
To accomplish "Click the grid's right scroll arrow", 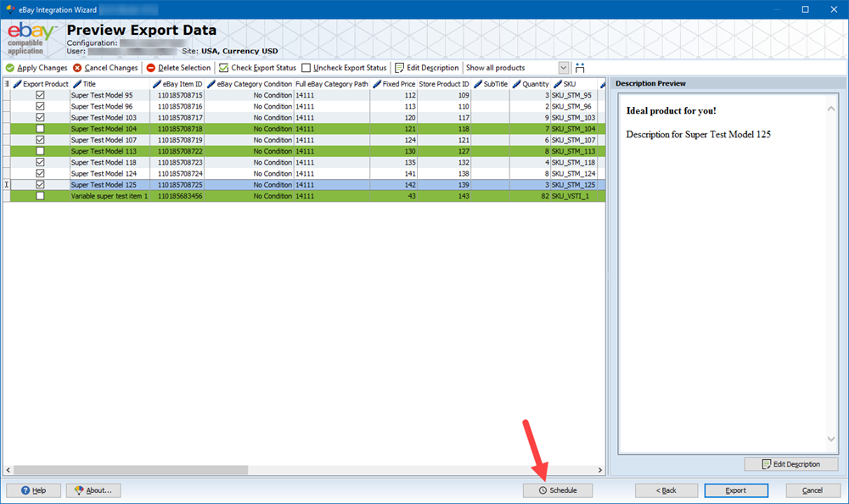I will pos(600,470).
